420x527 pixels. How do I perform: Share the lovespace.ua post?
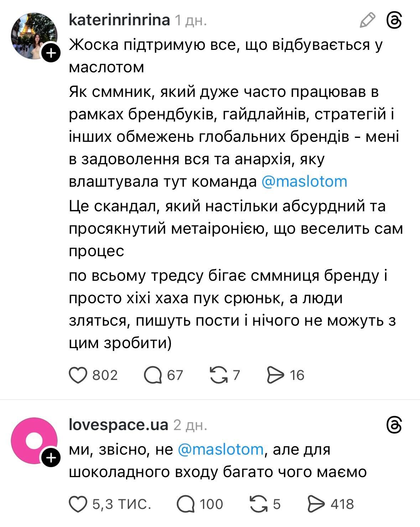(316, 504)
